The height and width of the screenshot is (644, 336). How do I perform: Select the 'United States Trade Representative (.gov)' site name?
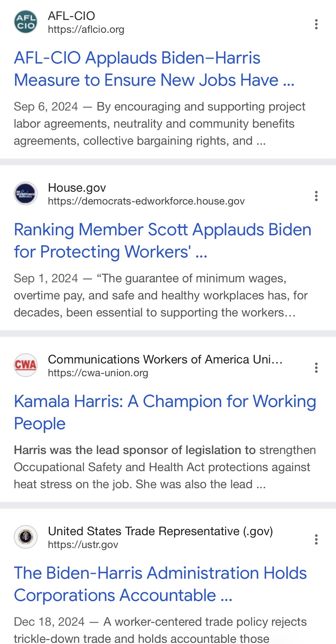click(x=160, y=531)
